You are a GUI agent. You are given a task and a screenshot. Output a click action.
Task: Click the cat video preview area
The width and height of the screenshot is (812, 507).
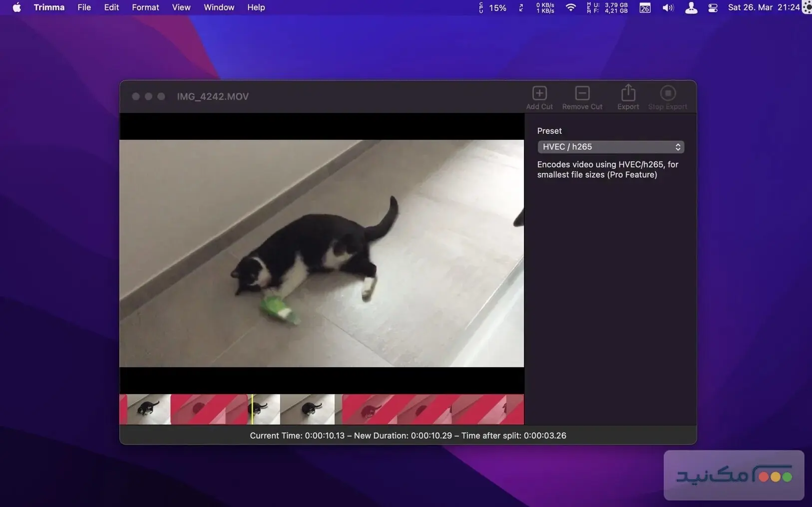pos(322,253)
